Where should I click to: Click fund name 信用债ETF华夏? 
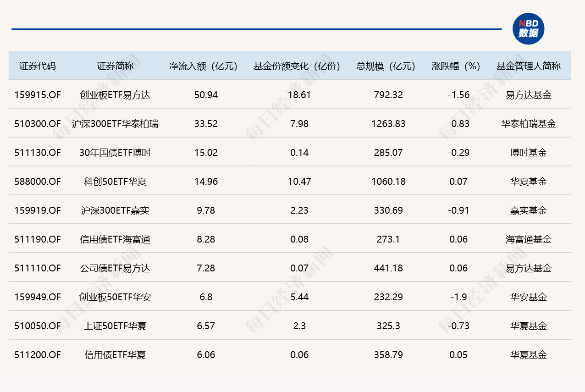pos(115,355)
